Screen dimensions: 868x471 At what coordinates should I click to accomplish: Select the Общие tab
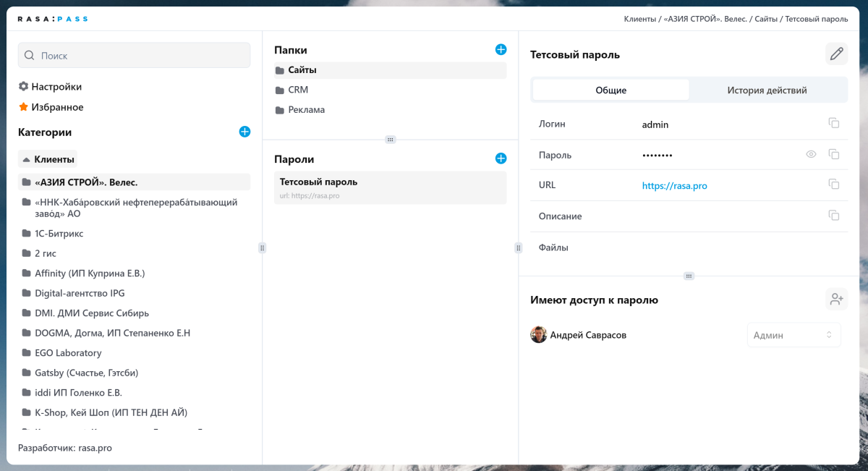(610, 90)
